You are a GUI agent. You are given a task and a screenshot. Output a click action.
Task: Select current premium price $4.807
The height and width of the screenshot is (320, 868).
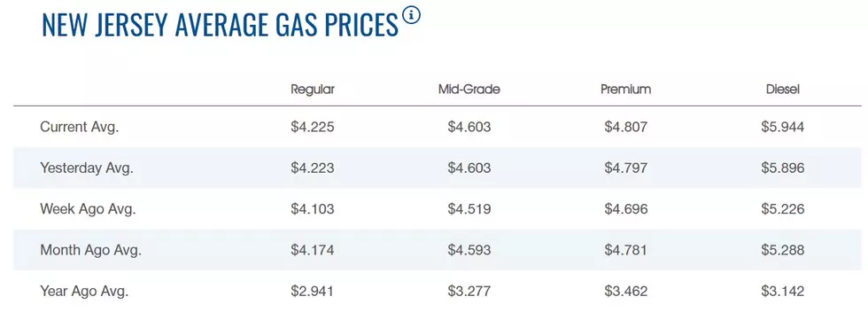[x=626, y=128]
